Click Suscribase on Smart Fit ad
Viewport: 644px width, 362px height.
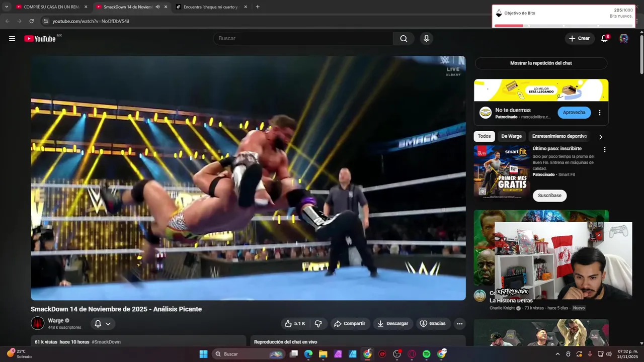pyautogui.click(x=549, y=196)
